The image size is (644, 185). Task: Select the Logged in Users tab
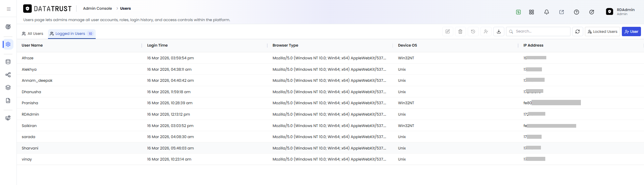(72, 34)
